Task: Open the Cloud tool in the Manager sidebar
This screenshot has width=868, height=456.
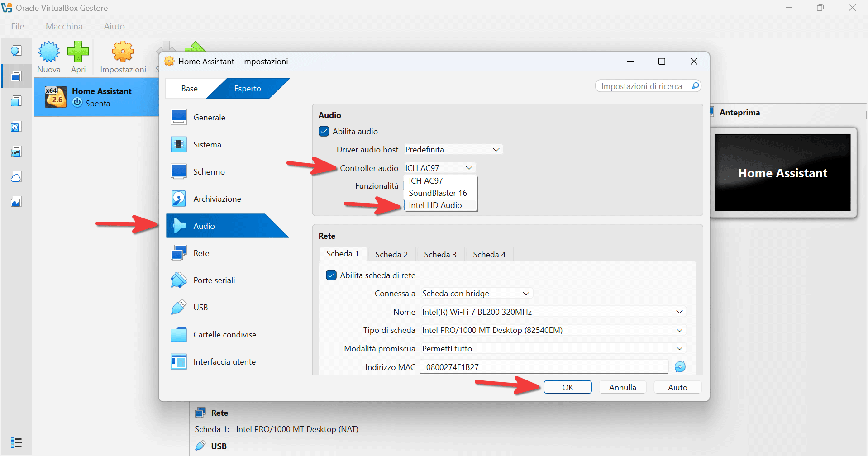Action: pos(16,176)
